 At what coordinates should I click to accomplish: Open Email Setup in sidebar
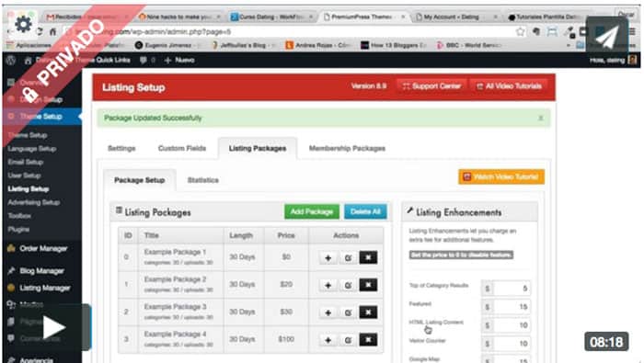point(26,162)
